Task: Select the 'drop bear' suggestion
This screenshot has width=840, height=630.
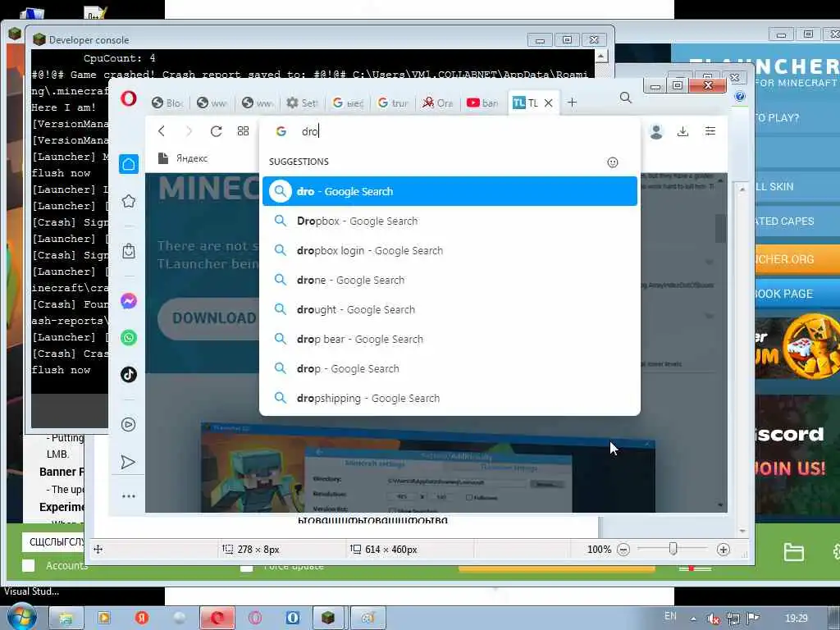Action: click(x=450, y=339)
